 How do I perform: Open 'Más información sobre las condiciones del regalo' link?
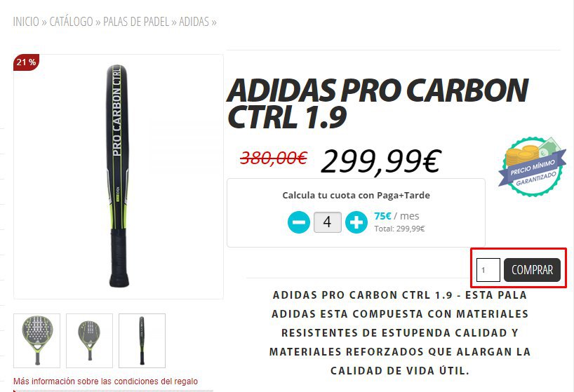(105, 381)
